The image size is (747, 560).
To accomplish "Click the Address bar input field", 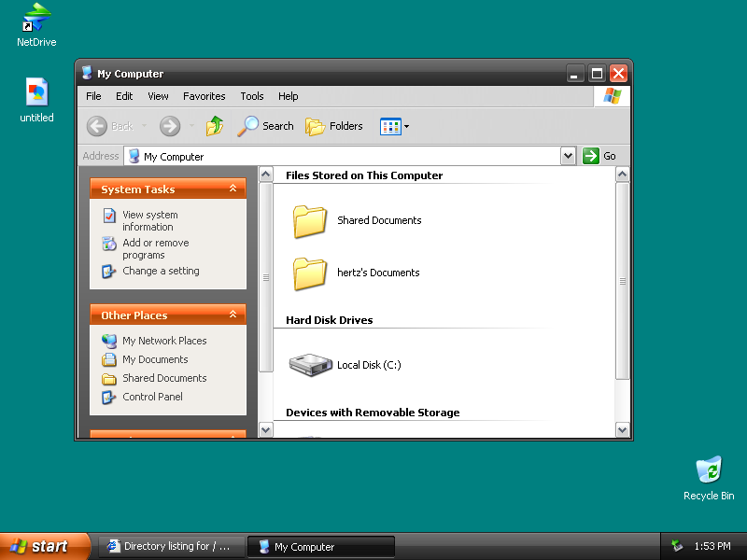I will coord(342,156).
